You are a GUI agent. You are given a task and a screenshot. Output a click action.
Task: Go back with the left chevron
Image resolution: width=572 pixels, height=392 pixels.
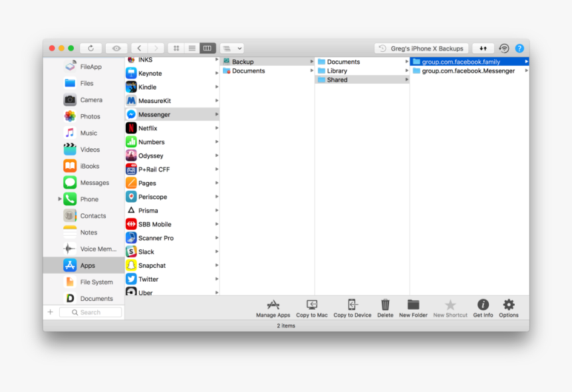(x=140, y=48)
